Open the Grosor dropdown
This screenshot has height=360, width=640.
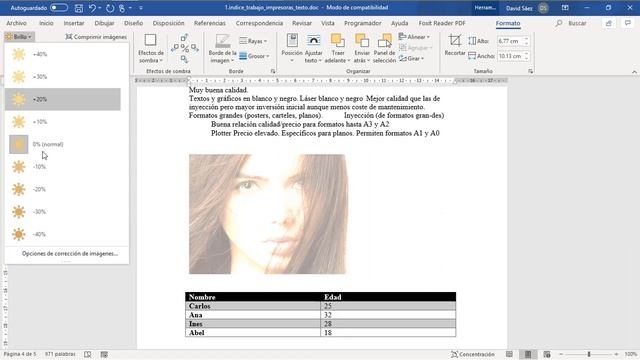pyautogui.click(x=254, y=56)
